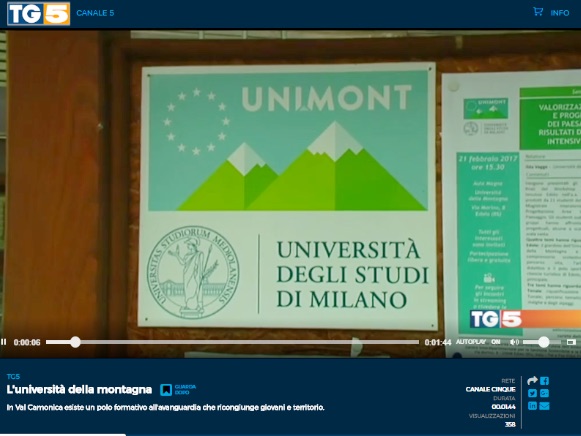581x436 pixels.
Task: Open the INFO link in header
Action: 560,13
